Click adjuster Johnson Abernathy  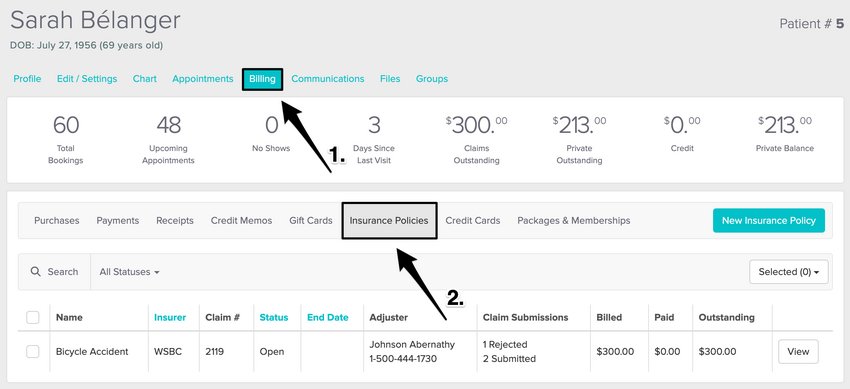(x=412, y=345)
